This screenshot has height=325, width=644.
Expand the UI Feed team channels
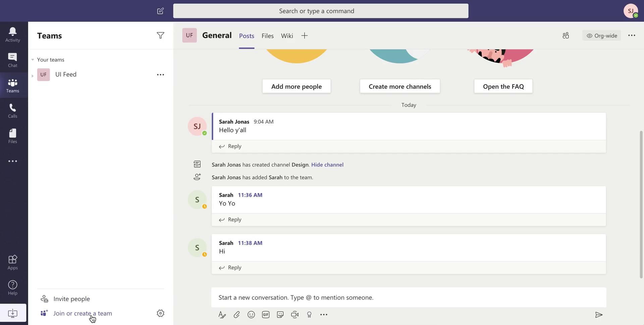point(33,76)
